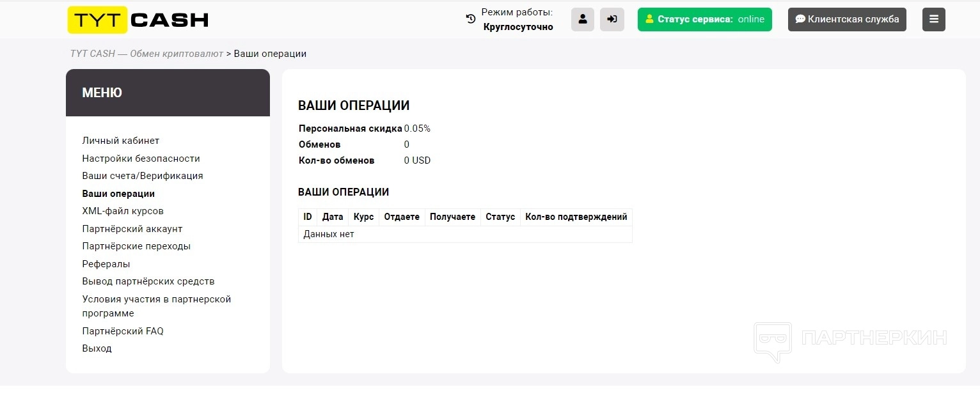Open the user profile icon button
The width and height of the screenshot is (980, 397).
[582, 19]
